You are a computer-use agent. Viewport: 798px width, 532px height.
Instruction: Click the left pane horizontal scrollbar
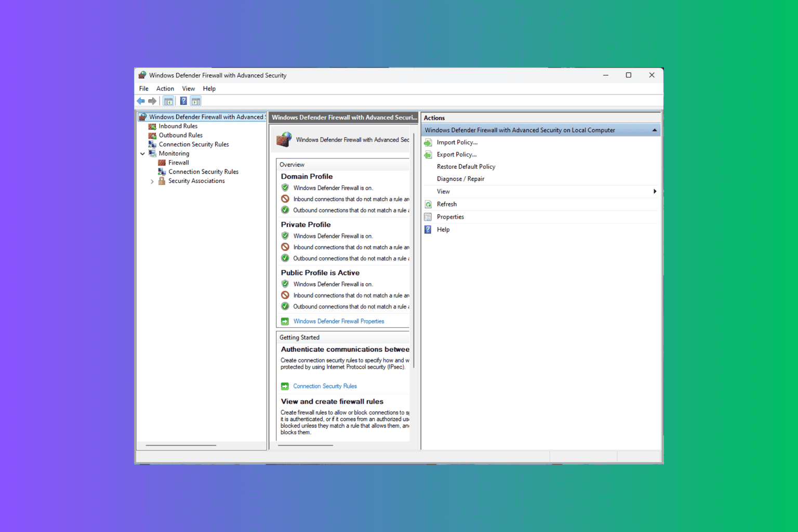[x=181, y=445]
